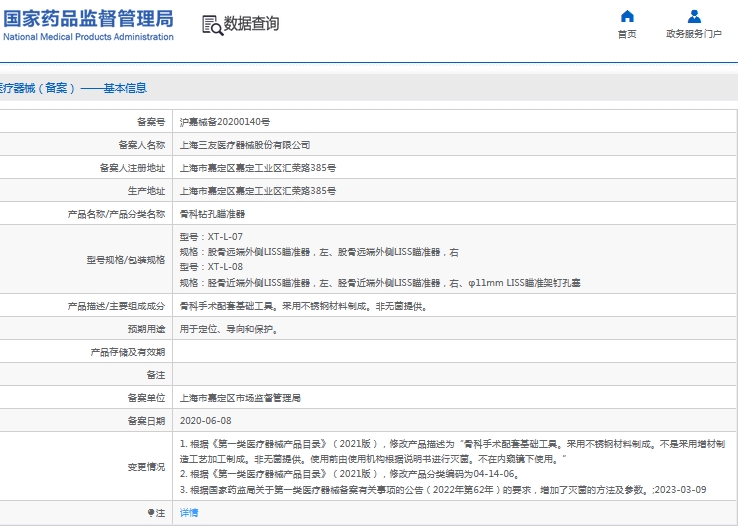Select the company name 上海三友医疗器械股份有限公司
This screenshot has height=528, width=738.
tap(245, 145)
